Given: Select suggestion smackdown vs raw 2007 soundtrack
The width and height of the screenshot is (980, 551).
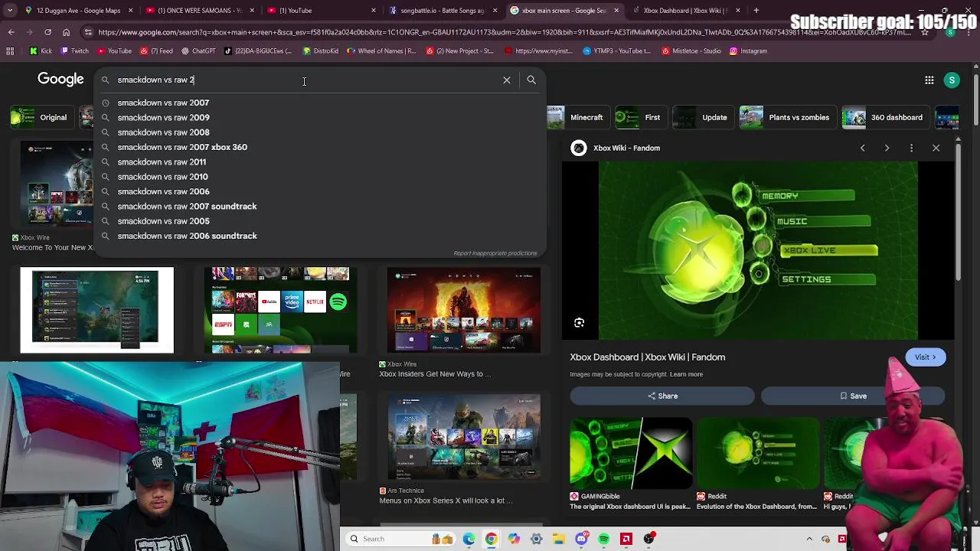Looking at the screenshot, I should pyautogui.click(x=320, y=206).
